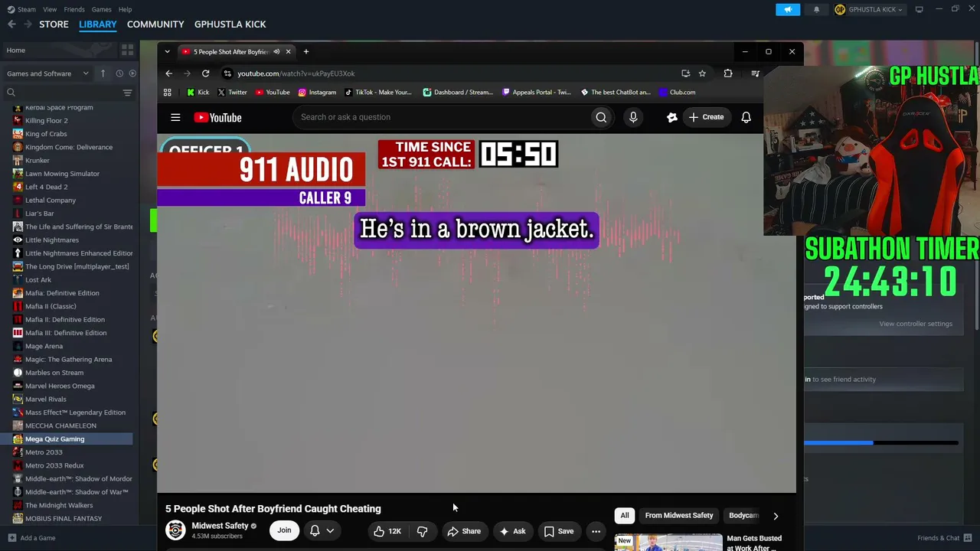980x551 pixels.
Task: Filter Steam library by ready-to-play icon
Action: 132,73
